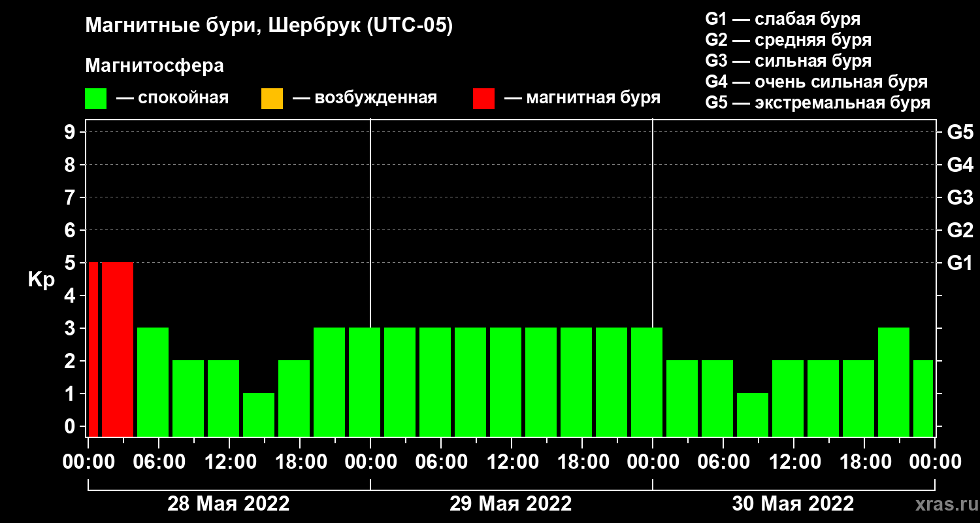
Task: Click the '18:00' time label above 30 Мая
Action: [x=864, y=462]
